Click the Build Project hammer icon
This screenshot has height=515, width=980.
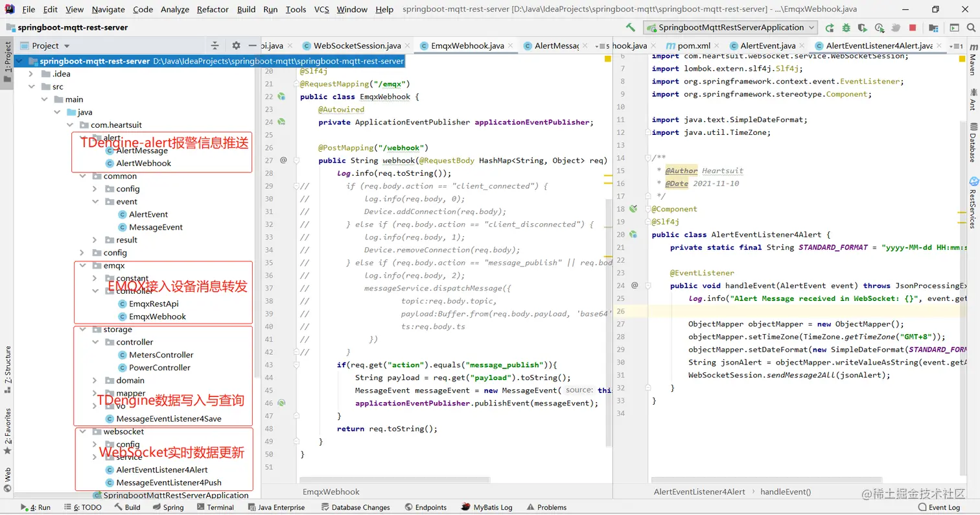coord(630,27)
